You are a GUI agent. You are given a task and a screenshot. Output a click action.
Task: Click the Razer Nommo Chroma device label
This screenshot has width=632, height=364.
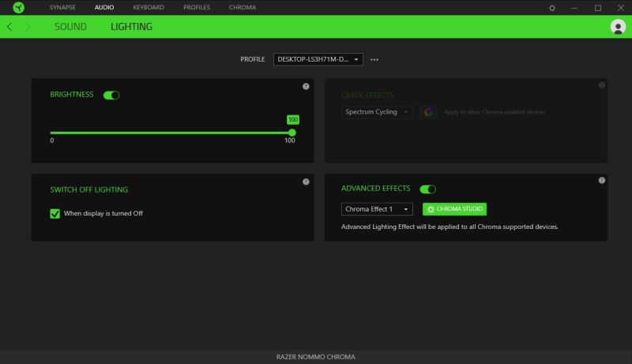tap(315, 357)
